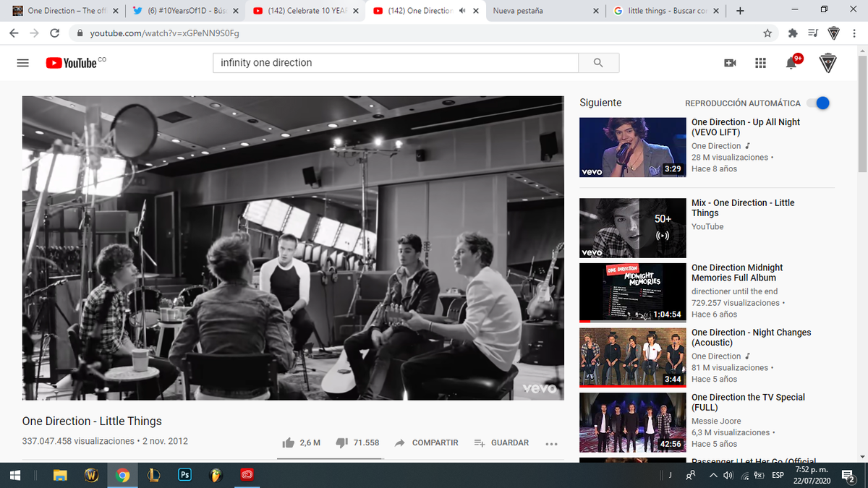Open the Mix Little Things thumbnail
The width and height of the screenshot is (868, 488).
coord(633,228)
